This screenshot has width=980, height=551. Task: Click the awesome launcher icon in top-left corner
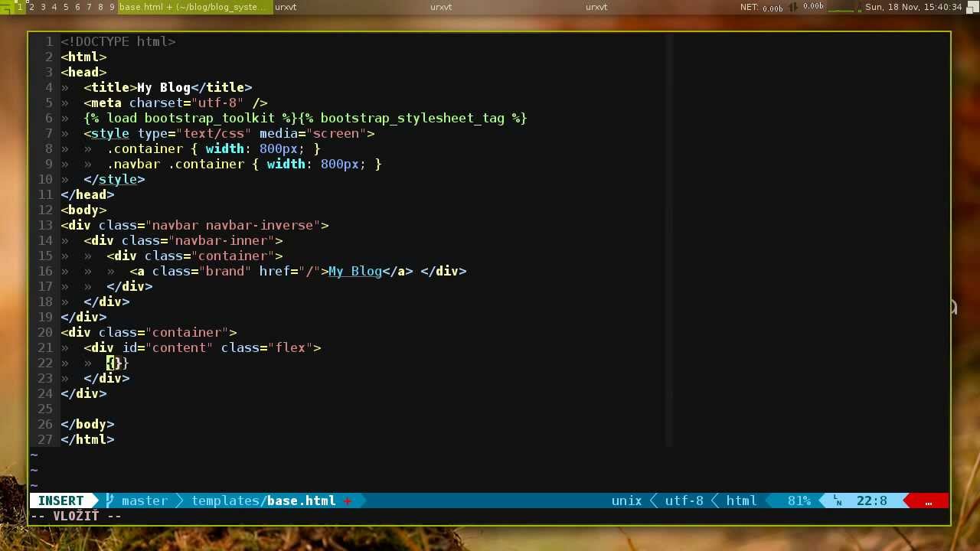pyautogui.click(x=6, y=7)
